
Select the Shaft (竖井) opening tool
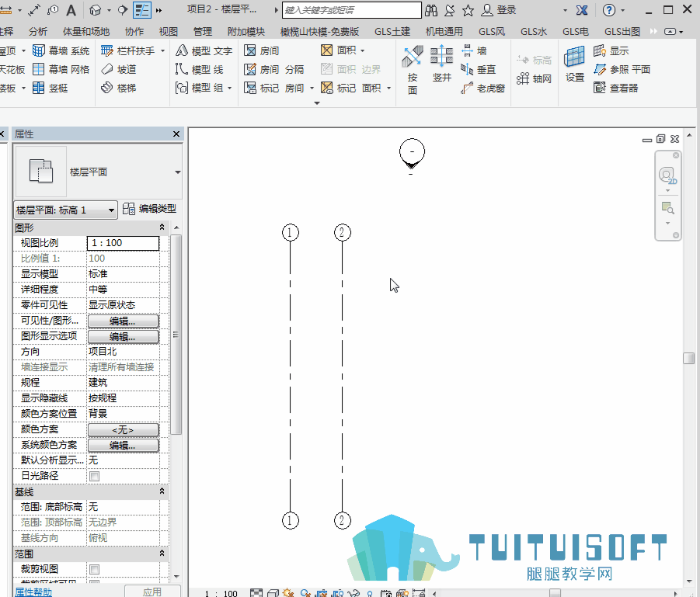441,64
